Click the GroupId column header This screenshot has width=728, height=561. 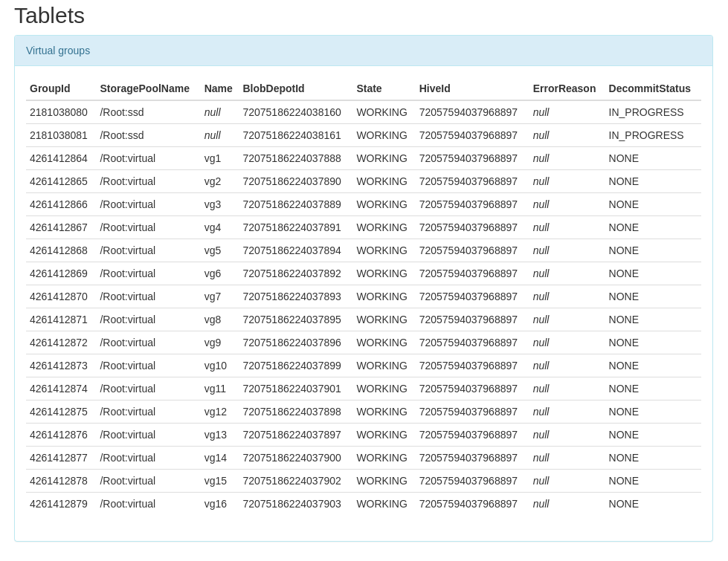coord(50,88)
